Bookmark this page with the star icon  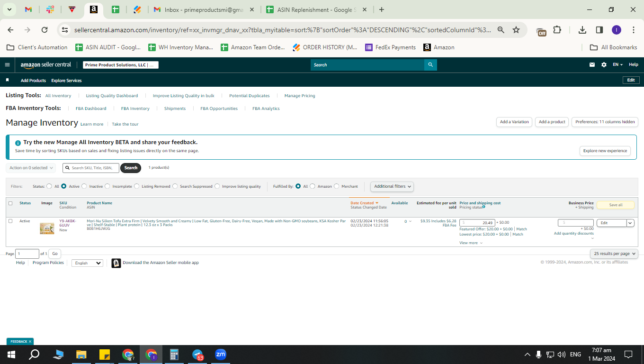pyautogui.click(x=516, y=30)
